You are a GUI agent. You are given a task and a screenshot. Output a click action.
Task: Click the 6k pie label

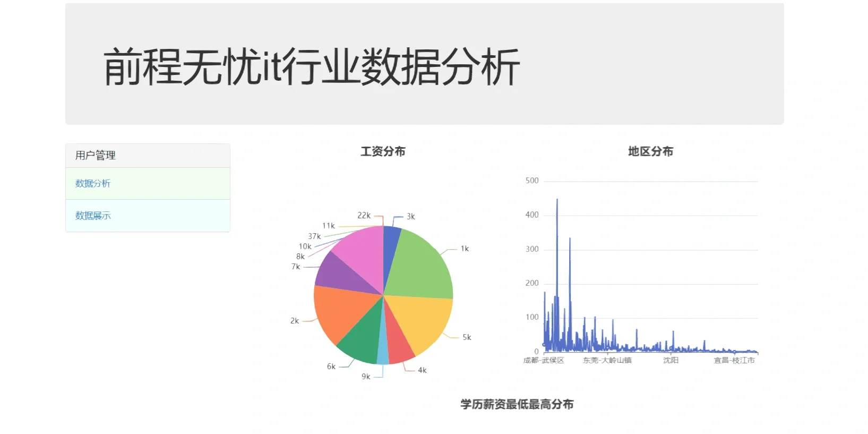pos(331,367)
